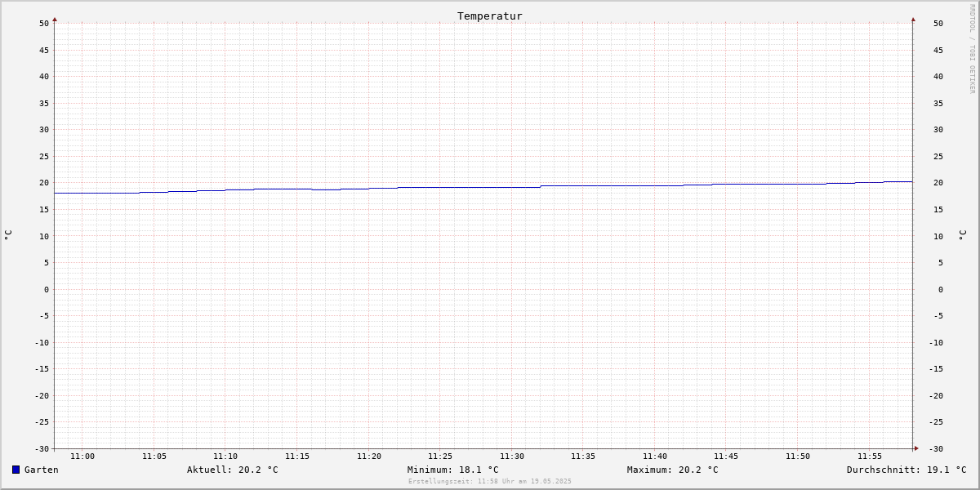Click the red arrow atop left y-axis
980x490 pixels.
point(55,19)
